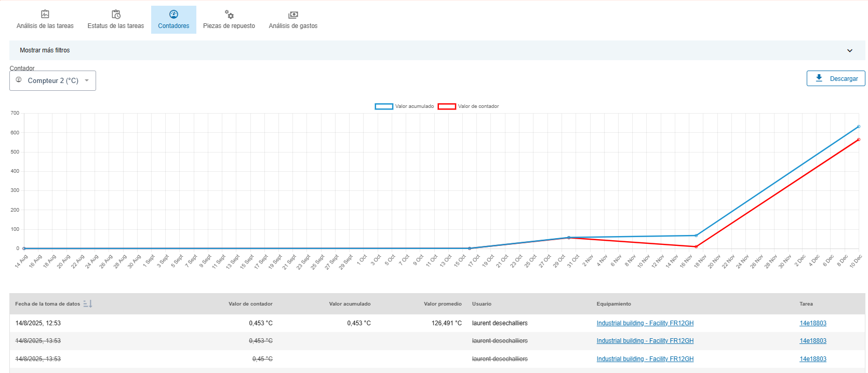Image resolution: width=868 pixels, height=373 pixels.
Task: Switch to Piezas de repuesto tab
Action: [229, 25]
